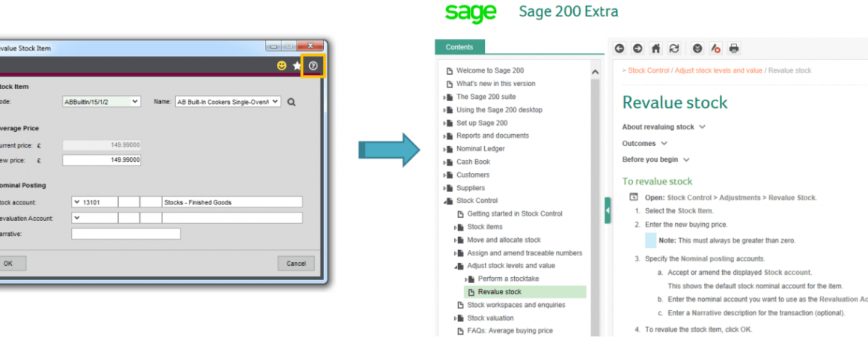The width and height of the screenshot is (868, 337).
Task: Expand the Reports and documents node
Action: tap(444, 136)
